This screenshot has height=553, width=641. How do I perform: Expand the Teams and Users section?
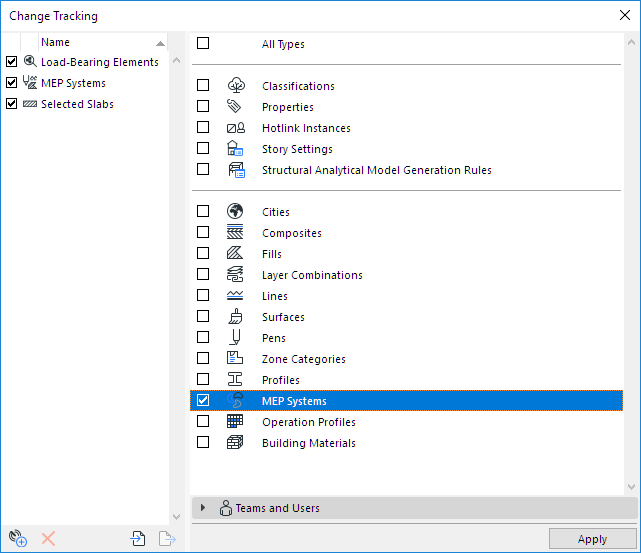(203, 508)
